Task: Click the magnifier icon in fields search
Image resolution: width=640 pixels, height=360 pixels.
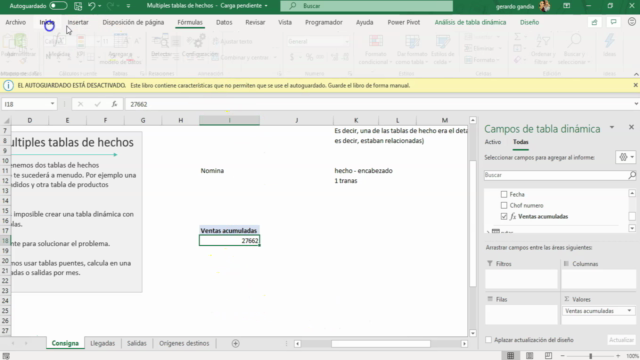Action: [x=632, y=175]
